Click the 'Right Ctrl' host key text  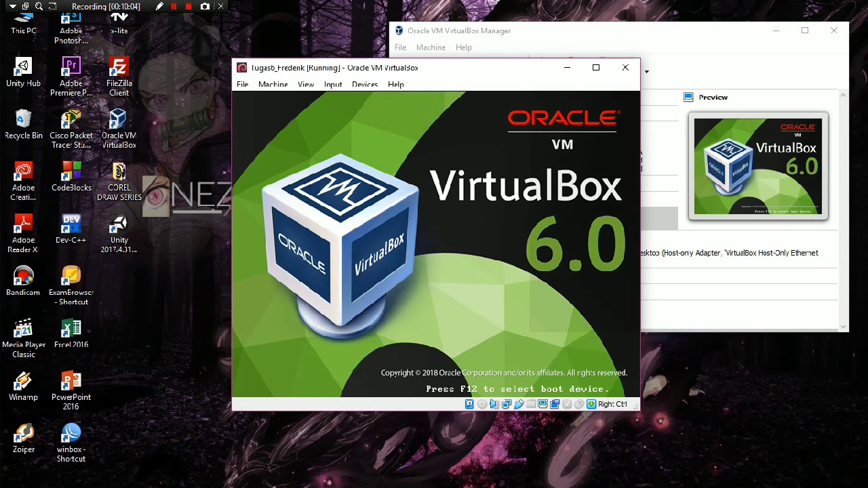point(613,404)
